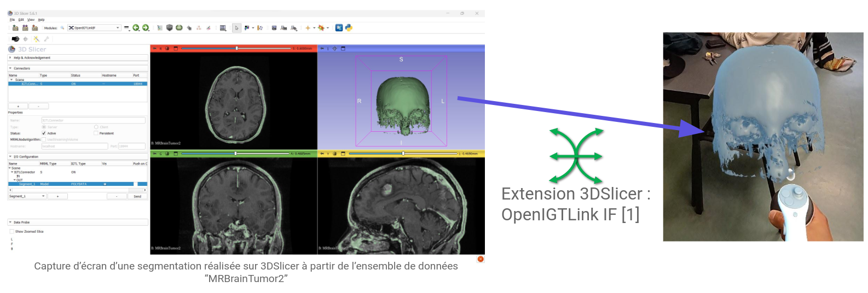Click the Send button
This screenshot has width=868, height=293.
(137, 196)
